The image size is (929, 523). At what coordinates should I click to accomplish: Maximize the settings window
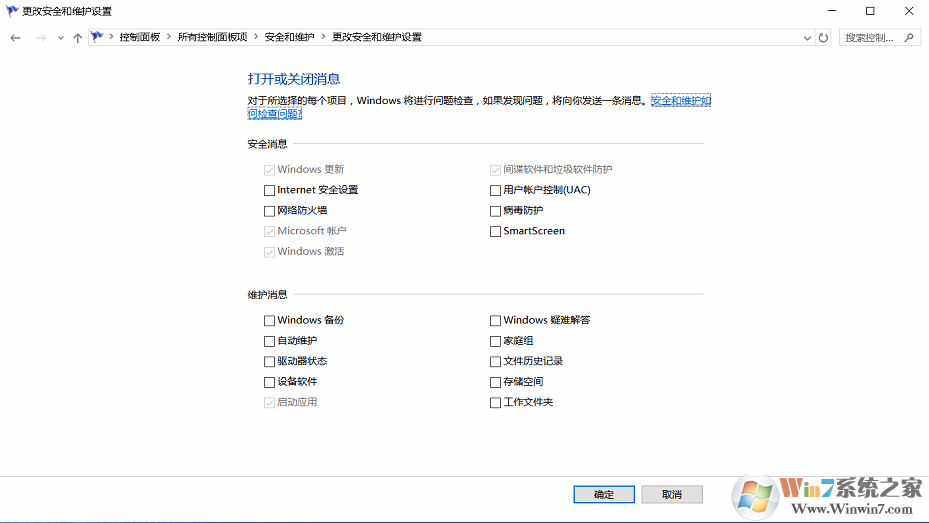(x=870, y=11)
